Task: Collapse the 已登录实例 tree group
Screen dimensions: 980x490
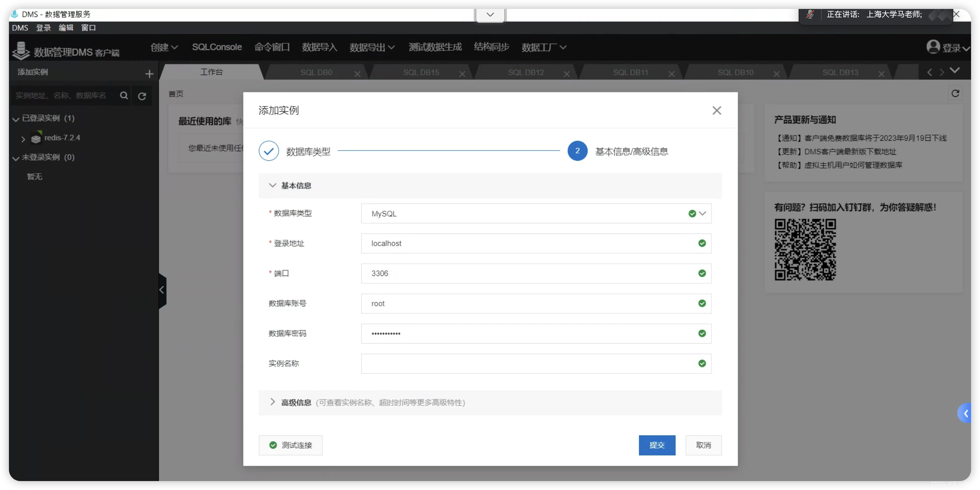Action: [16, 119]
